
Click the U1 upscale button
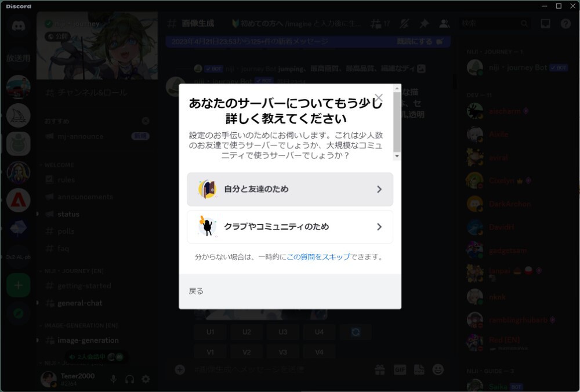point(210,332)
